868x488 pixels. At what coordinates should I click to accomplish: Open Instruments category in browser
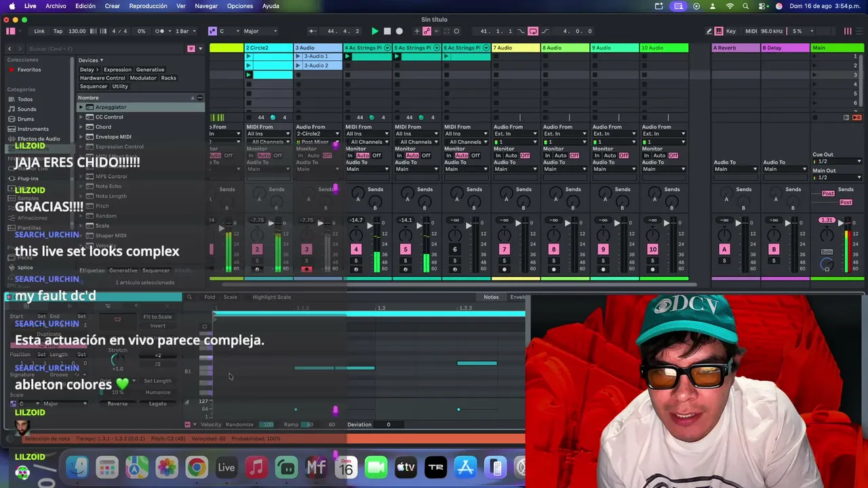click(33, 129)
